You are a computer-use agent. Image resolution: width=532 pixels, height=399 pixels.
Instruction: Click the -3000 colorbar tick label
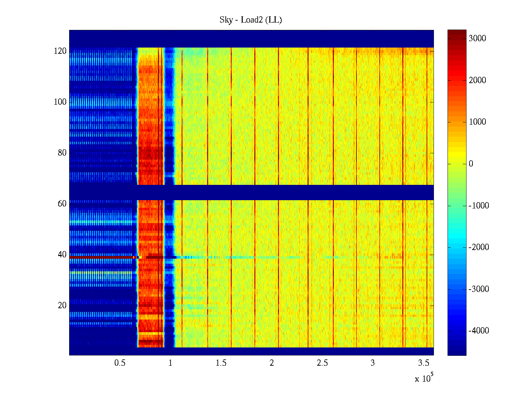479,289
